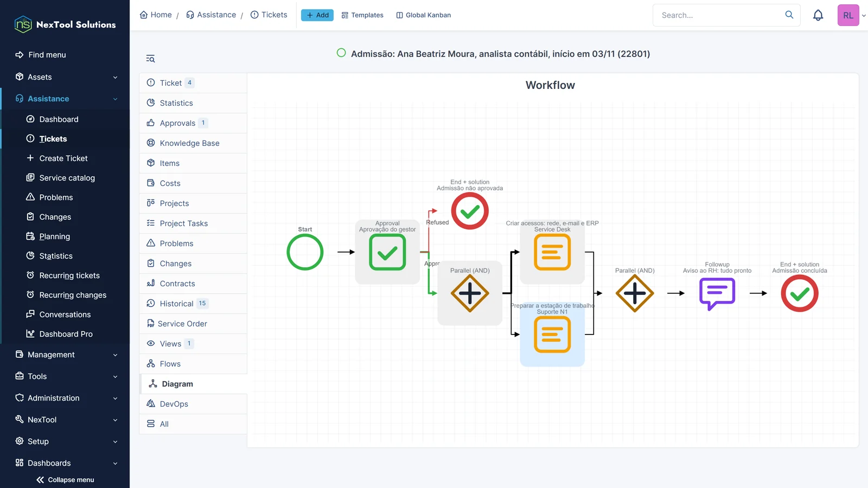Open the Service Order tab
The image size is (868, 488).
[193, 324]
